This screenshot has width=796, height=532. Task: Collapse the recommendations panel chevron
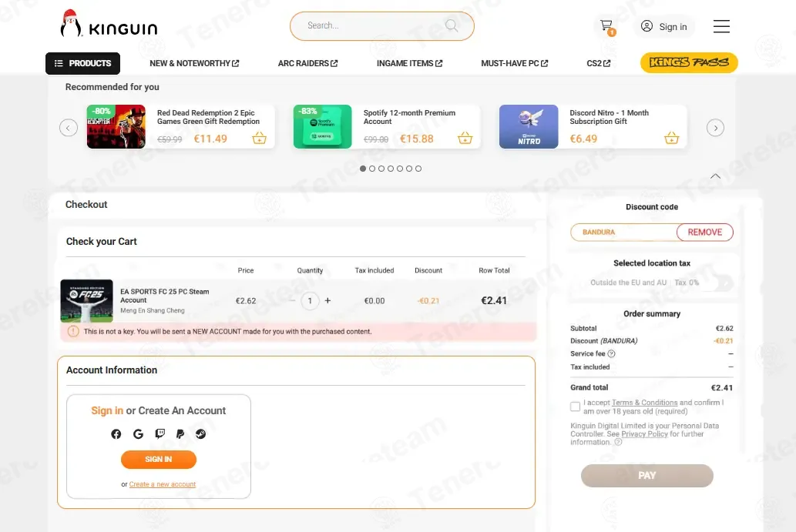coord(715,176)
